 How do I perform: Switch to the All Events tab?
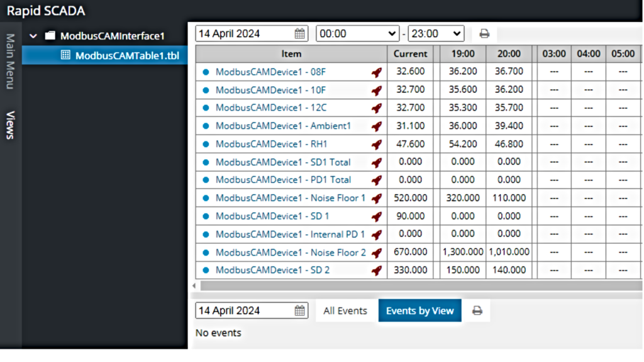pos(345,310)
